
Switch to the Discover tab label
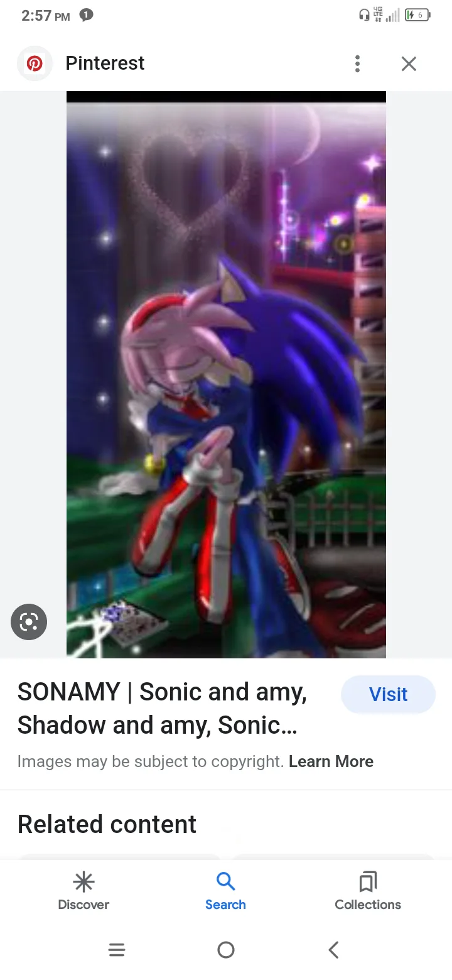[x=83, y=905]
